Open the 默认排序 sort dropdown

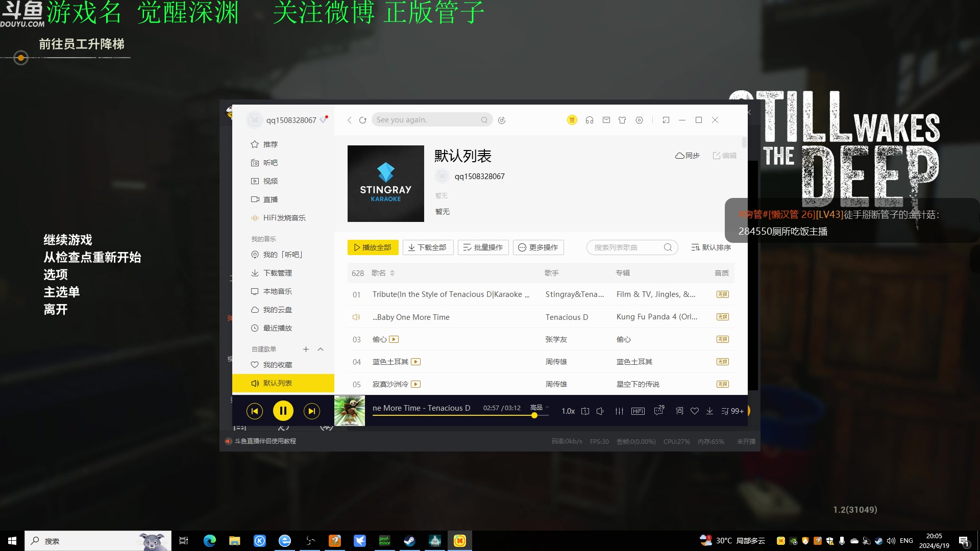pyautogui.click(x=711, y=247)
